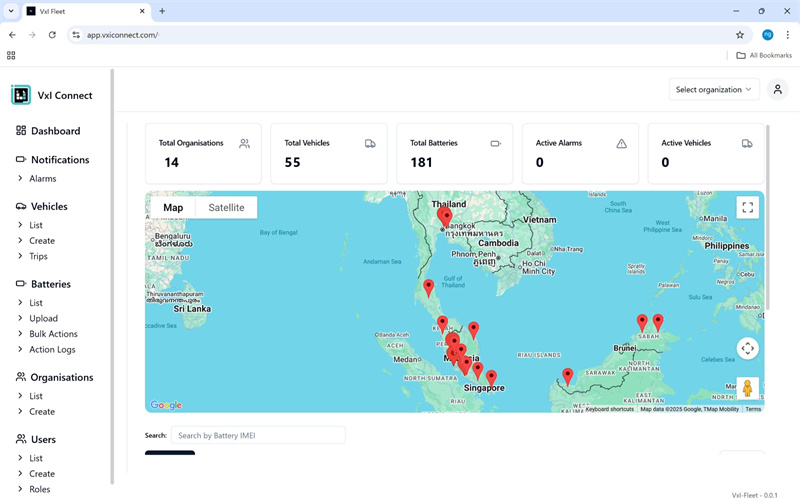This screenshot has height=498, width=800.
Task: Click the Total Organisations value 14
Action: 171,162
